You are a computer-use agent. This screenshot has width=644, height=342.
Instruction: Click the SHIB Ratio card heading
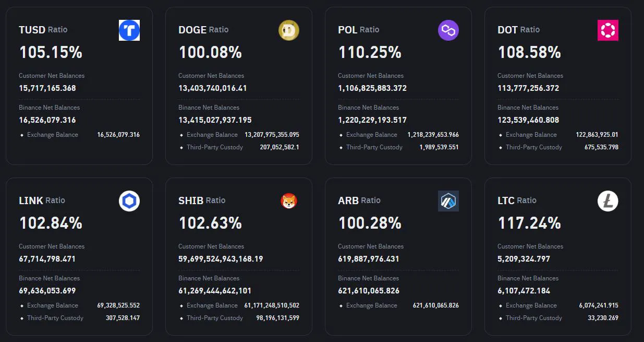202,201
